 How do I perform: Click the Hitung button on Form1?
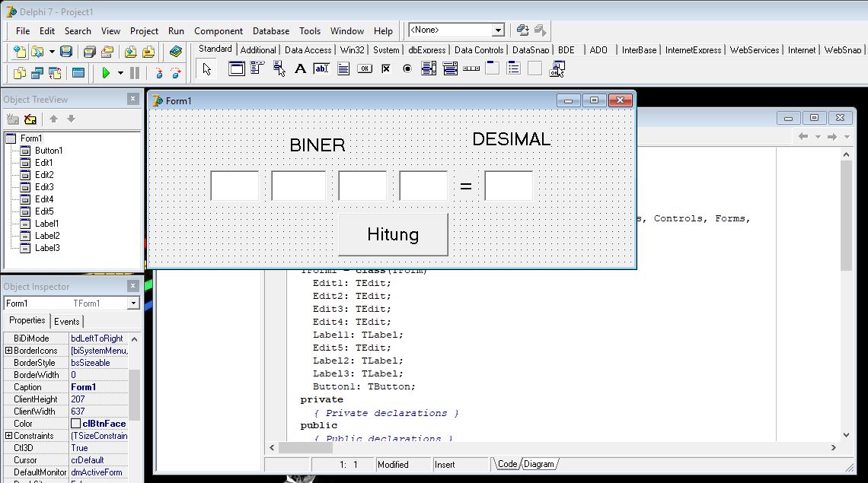click(392, 234)
